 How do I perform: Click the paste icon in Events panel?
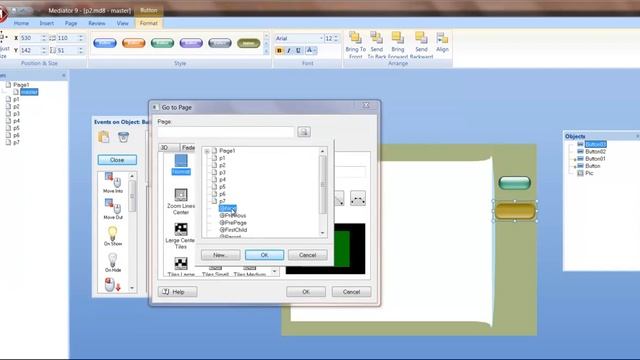point(104,137)
